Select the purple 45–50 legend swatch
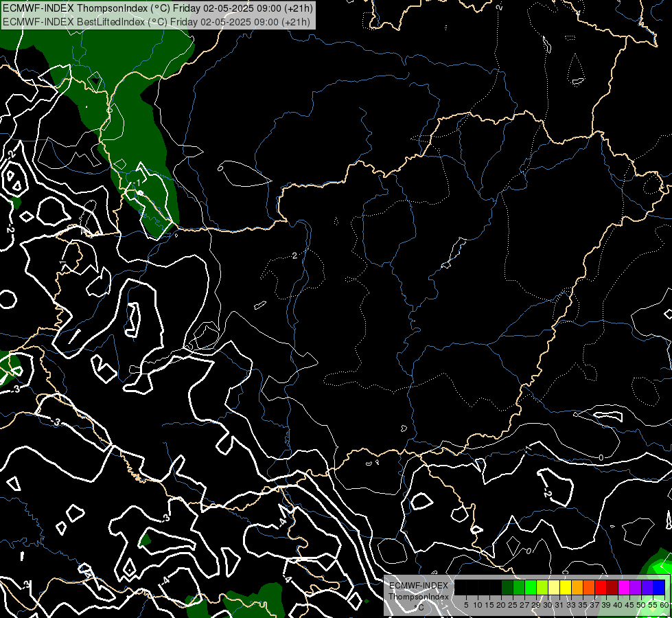 636,587
